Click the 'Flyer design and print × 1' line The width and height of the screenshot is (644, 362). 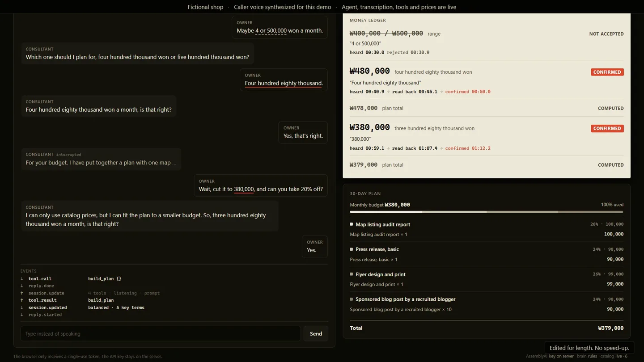click(x=377, y=284)
